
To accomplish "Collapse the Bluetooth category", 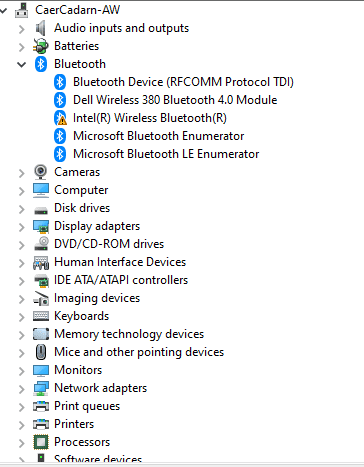I will 22,64.
